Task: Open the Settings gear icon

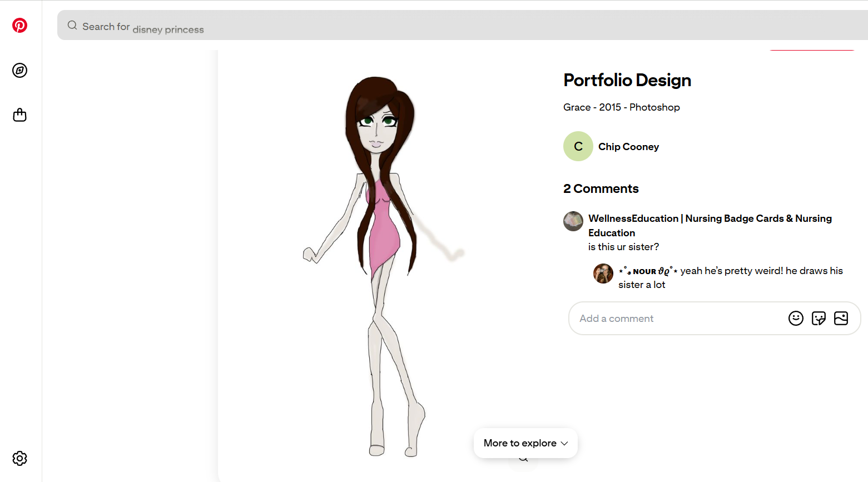Action: click(20, 459)
